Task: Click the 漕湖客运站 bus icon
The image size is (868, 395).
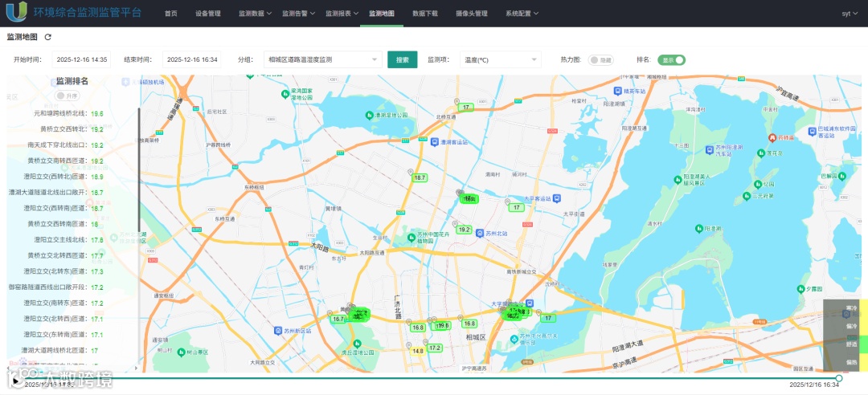Action: pos(436,141)
